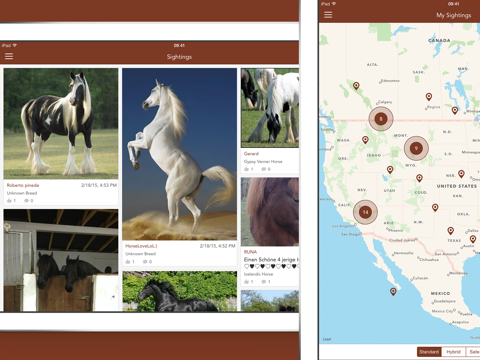Tap the cluster marker showing 9 sightings
This screenshot has width=480, height=360.
(x=416, y=148)
